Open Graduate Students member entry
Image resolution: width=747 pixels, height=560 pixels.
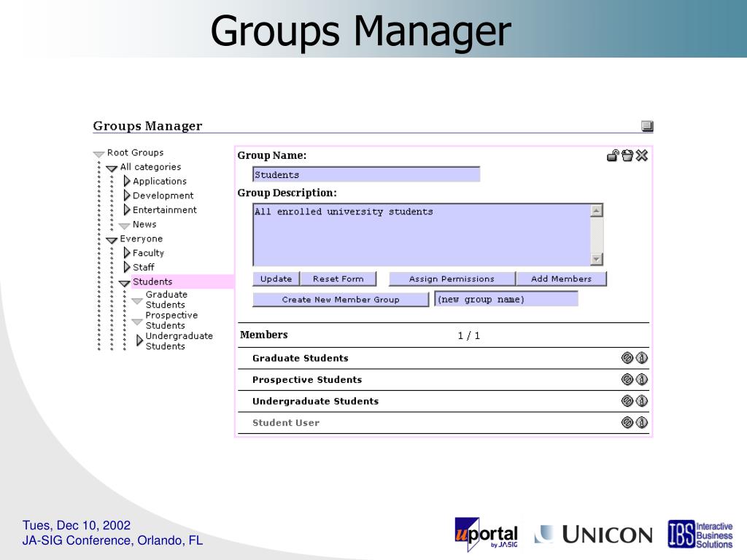(x=300, y=358)
